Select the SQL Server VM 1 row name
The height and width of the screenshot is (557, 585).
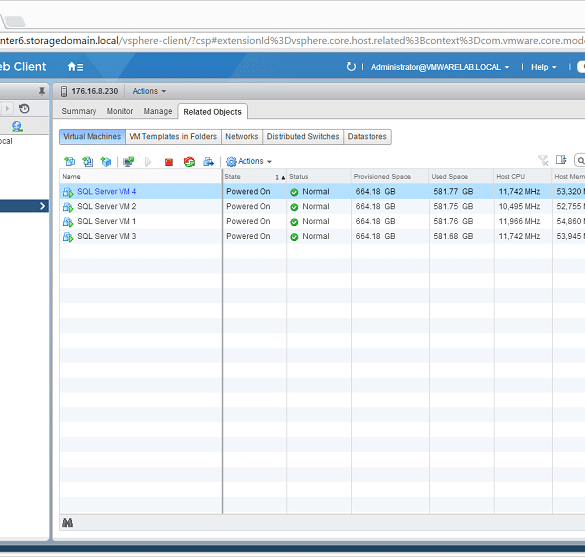click(x=106, y=221)
